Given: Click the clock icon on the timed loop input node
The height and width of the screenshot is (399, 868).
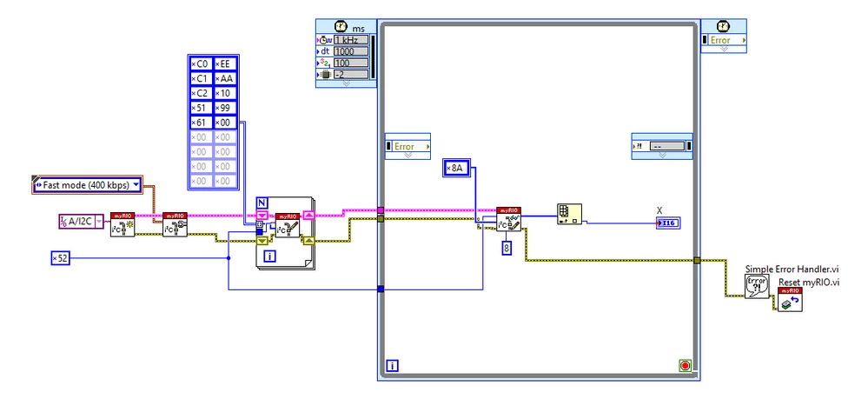Looking at the screenshot, I should tap(340, 27).
